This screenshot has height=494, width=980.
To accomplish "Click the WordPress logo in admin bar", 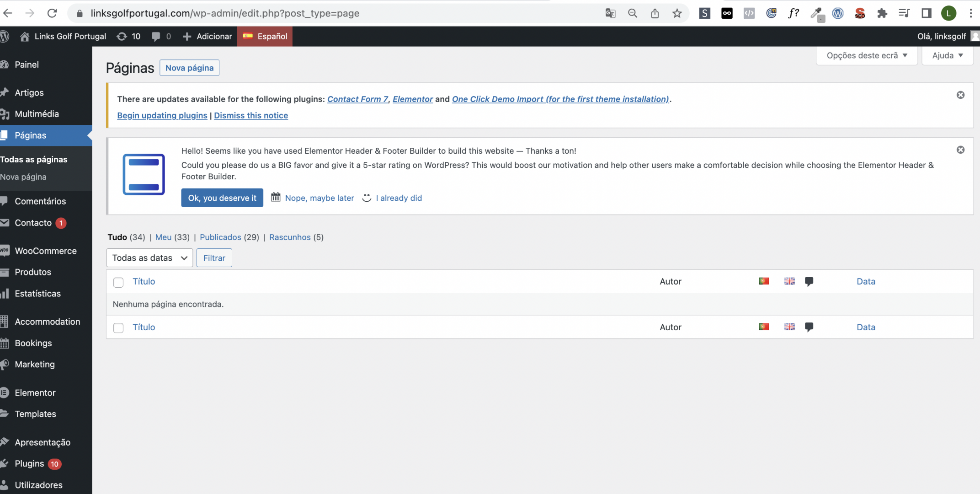I will [5, 36].
